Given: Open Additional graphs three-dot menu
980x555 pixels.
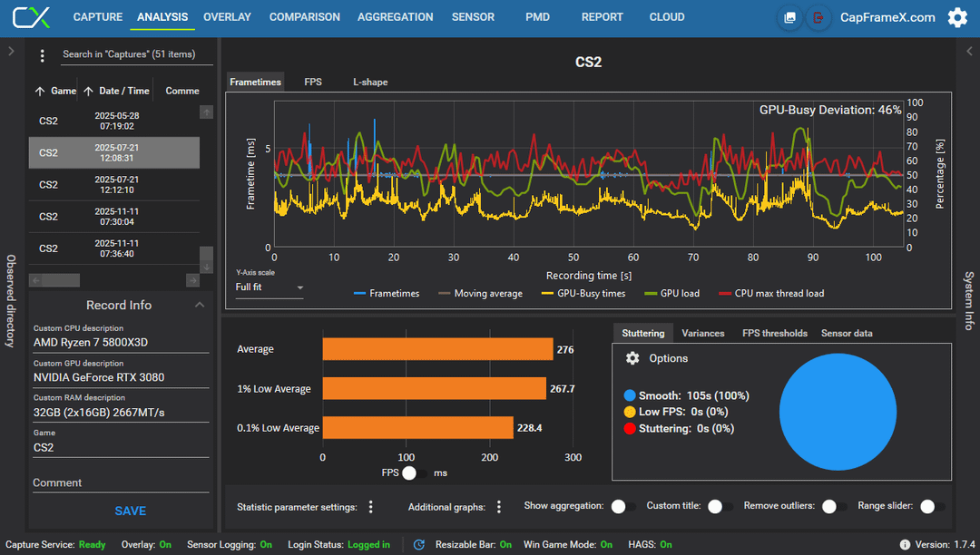Looking at the screenshot, I should (499, 507).
